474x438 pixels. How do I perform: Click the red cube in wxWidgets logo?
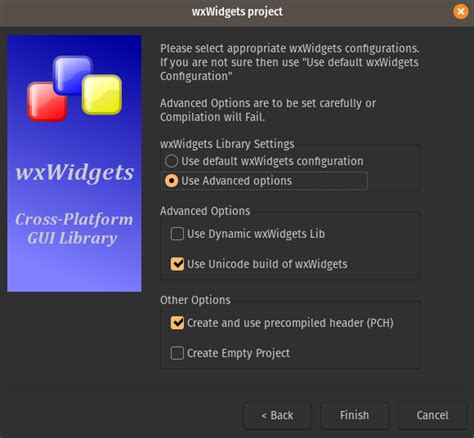pos(46,102)
